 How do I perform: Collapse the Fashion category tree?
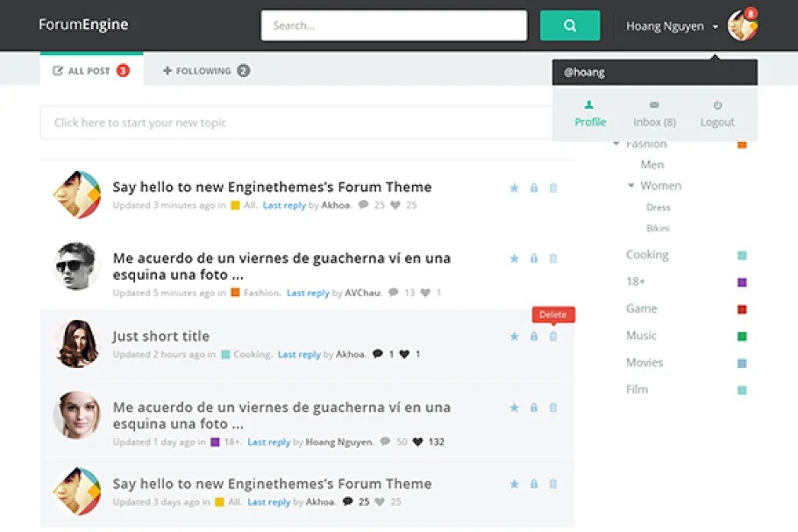[x=616, y=144]
